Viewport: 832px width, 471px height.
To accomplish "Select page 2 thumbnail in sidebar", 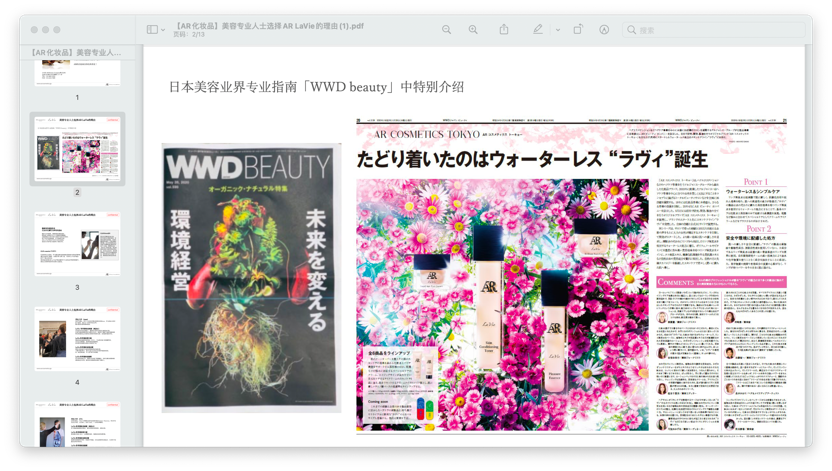I will point(77,149).
